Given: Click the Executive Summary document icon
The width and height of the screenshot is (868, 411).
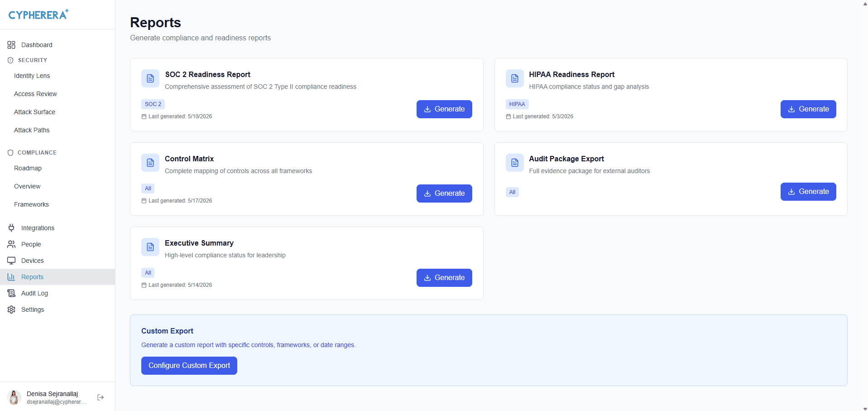Looking at the screenshot, I should click(x=150, y=247).
